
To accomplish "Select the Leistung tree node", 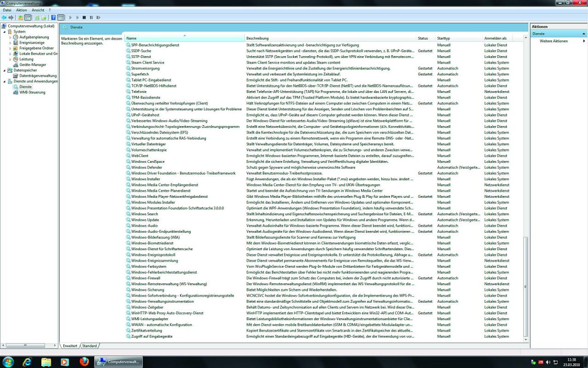I will coord(26,59).
